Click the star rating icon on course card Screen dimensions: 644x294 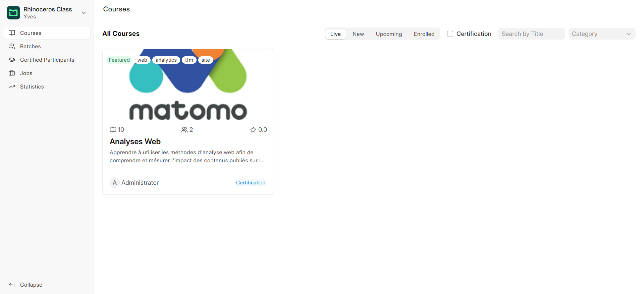tap(253, 130)
